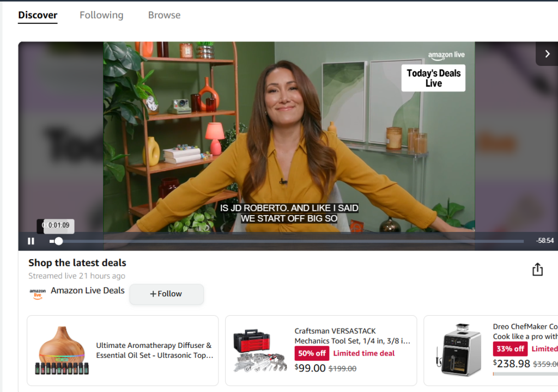Click the 33% off deal badge

pos(510,348)
